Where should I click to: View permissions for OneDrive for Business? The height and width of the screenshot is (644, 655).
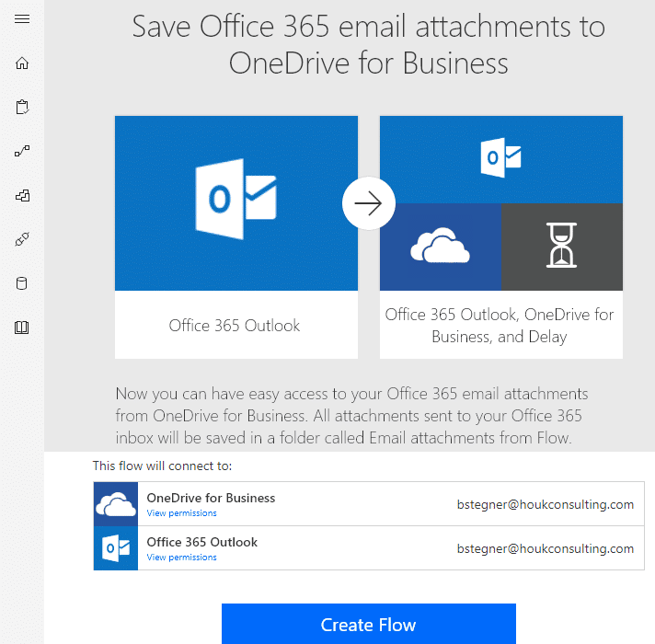click(182, 513)
